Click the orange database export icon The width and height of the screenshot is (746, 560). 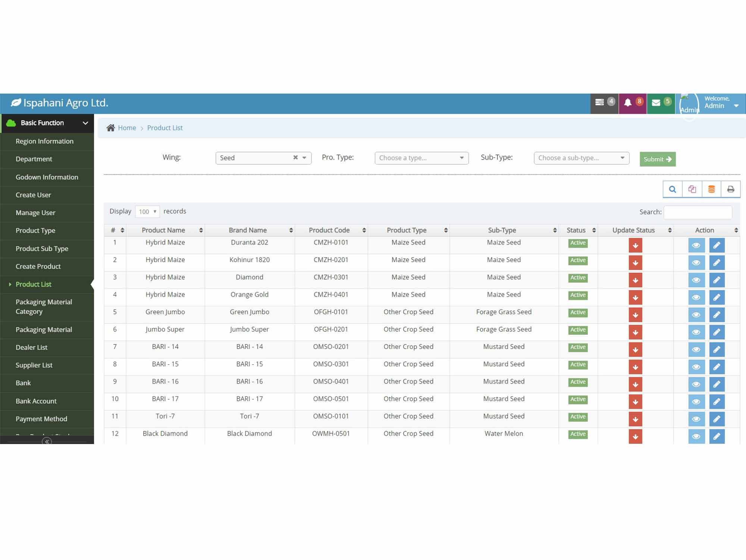tap(711, 189)
